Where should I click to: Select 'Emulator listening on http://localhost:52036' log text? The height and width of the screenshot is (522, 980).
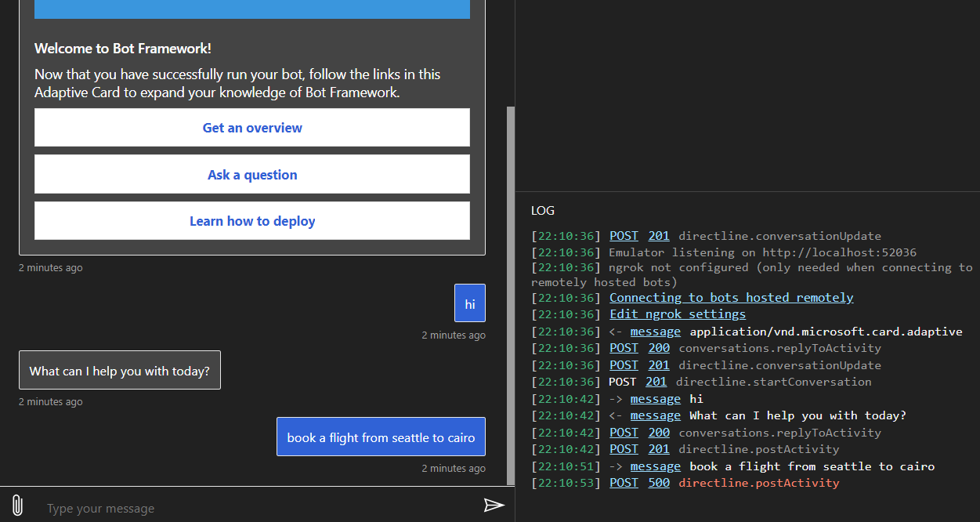point(762,252)
